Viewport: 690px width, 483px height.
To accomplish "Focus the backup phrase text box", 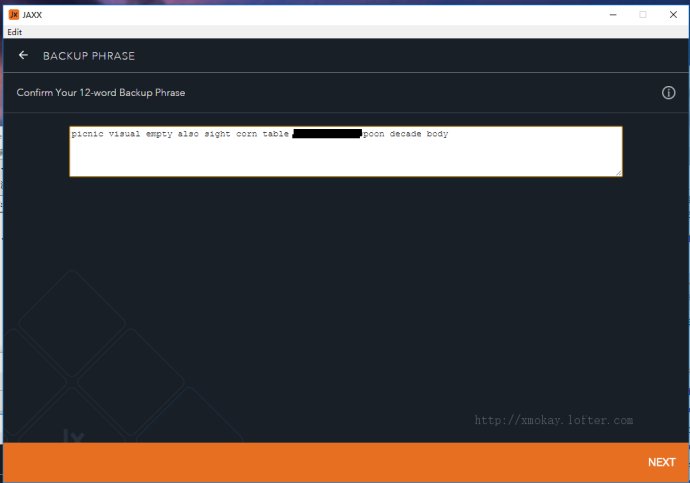I will coord(345,151).
